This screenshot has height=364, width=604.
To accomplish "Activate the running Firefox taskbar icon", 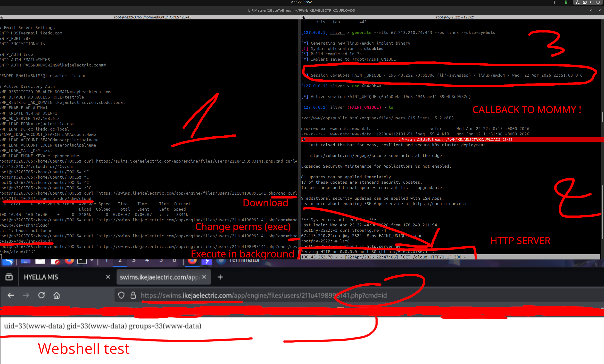I will click(x=192, y=261).
